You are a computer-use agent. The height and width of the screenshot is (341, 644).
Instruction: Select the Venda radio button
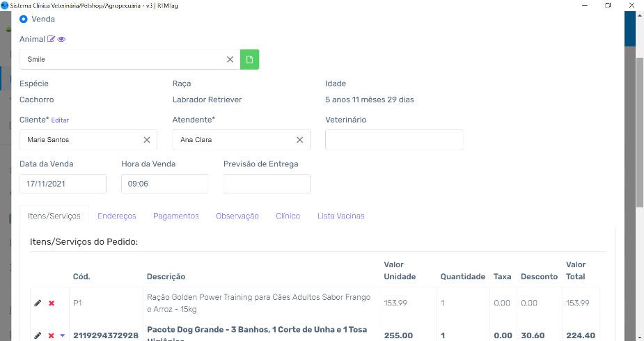click(24, 19)
